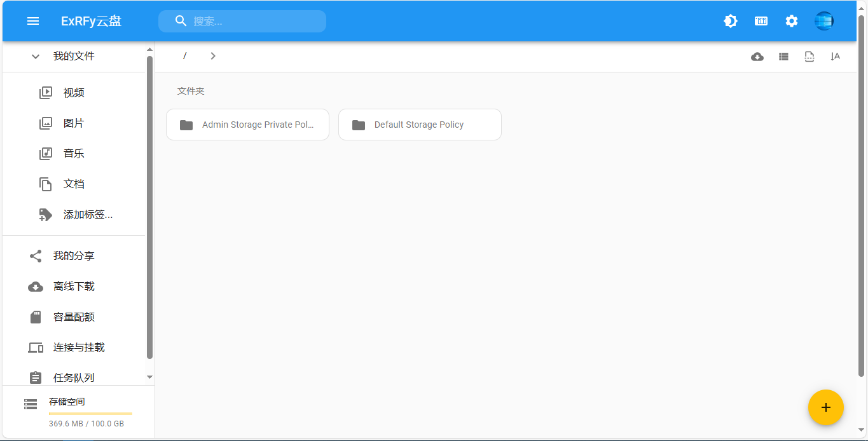Select 图片 category in sidebar
The height and width of the screenshot is (441, 868).
point(74,123)
